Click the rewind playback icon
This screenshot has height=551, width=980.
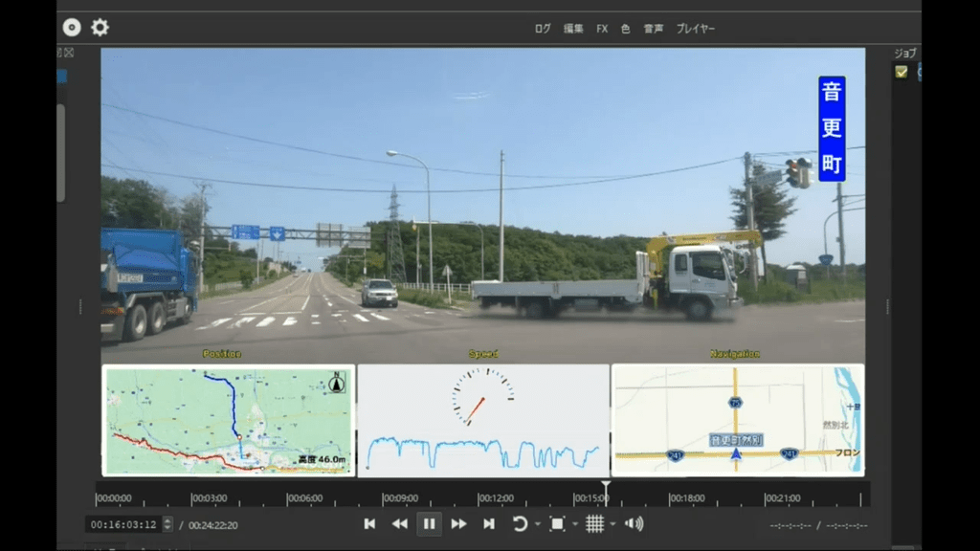pyautogui.click(x=400, y=523)
